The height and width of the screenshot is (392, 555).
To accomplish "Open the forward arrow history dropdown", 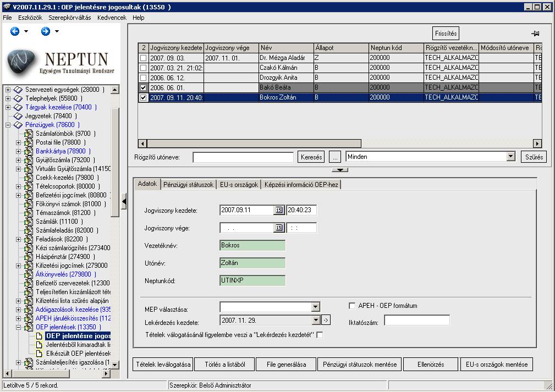I will [57, 31].
